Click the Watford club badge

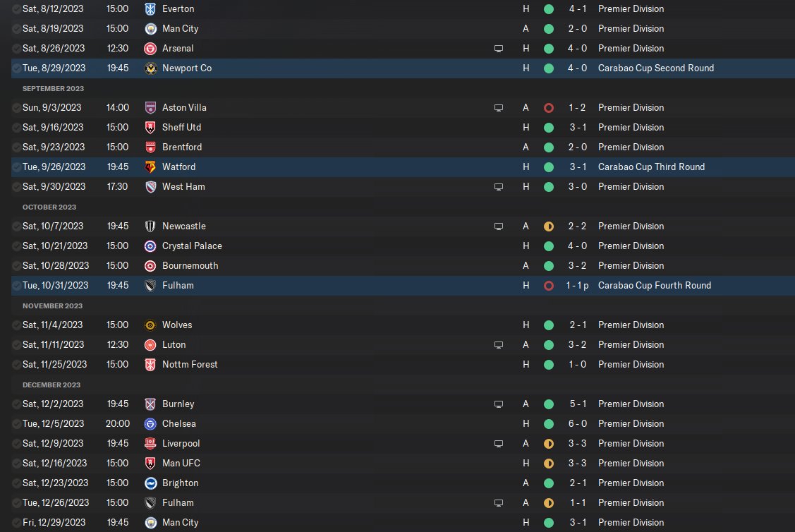[150, 167]
